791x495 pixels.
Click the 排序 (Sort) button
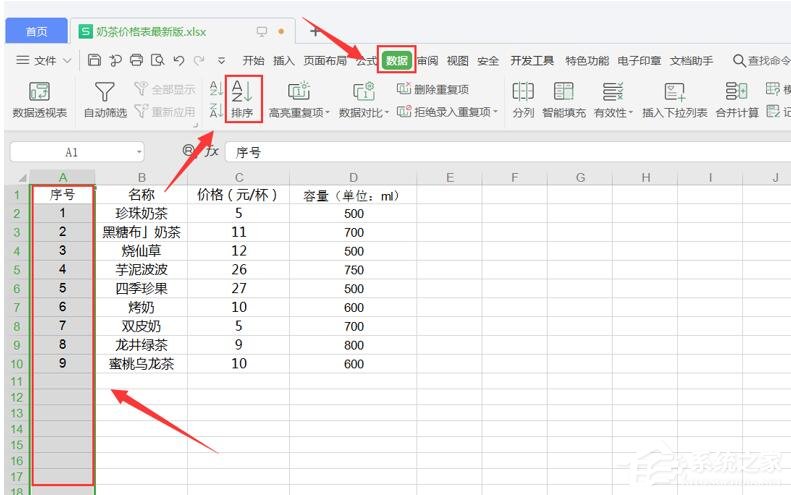pos(243,99)
